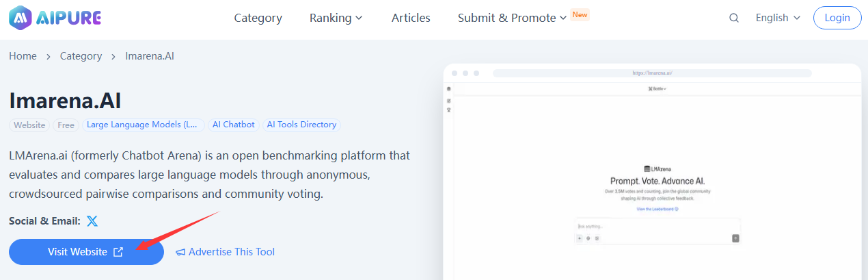Open the Articles menu item

pyautogui.click(x=411, y=18)
